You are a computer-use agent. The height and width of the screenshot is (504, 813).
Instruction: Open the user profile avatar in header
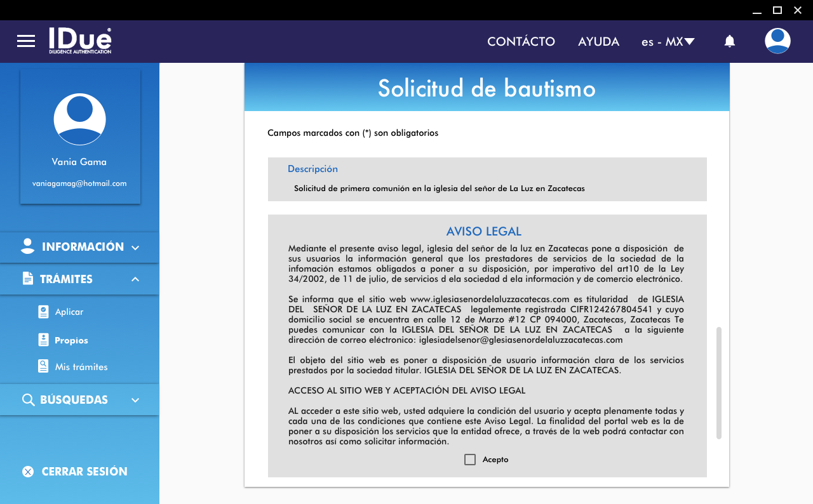[x=777, y=41]
